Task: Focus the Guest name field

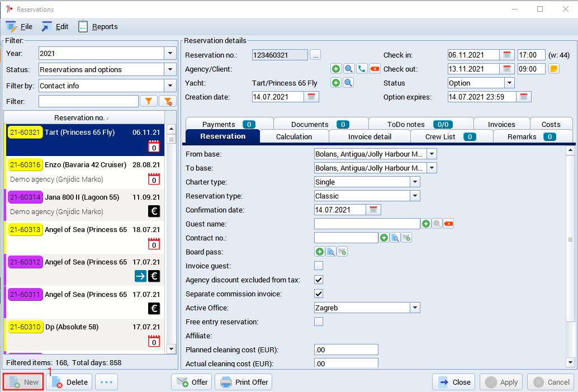Action: click(367, 224)
